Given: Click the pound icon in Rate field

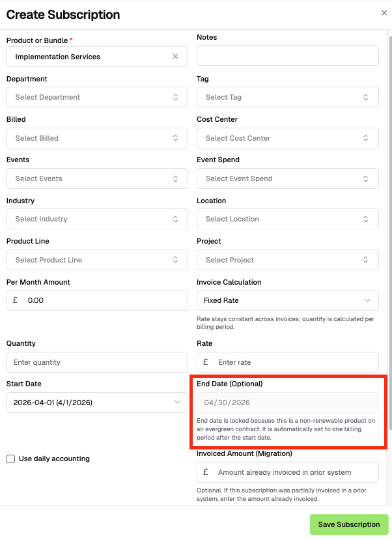Looking at the screenshot, I should 206,362.
